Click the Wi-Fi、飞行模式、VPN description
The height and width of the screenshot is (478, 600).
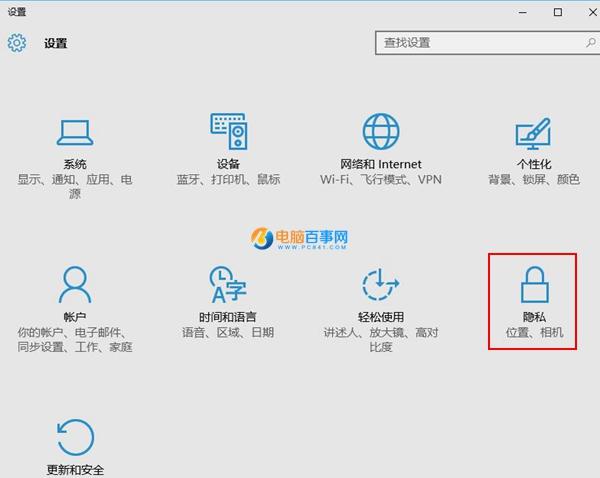click(381, 179)
